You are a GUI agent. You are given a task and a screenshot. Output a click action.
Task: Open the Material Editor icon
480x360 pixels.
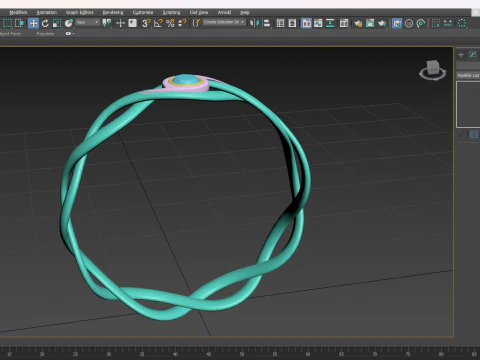344,23
